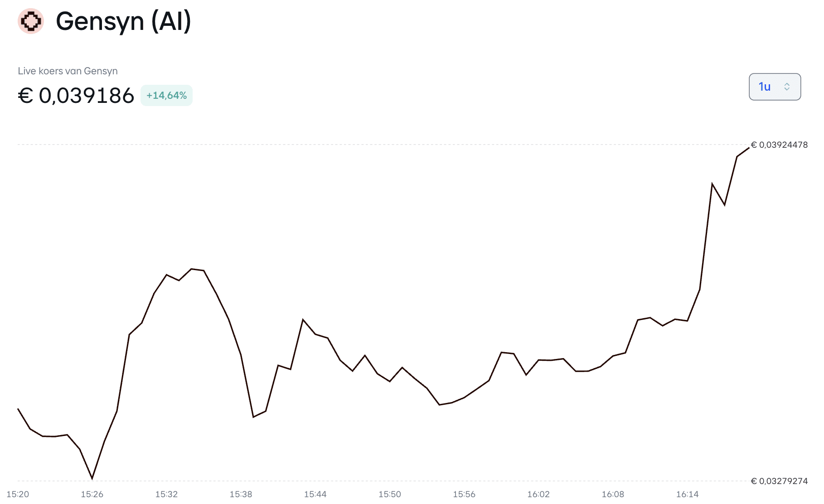Click the 15:32 time axis label
824x504 pixels.
point(166,494)
